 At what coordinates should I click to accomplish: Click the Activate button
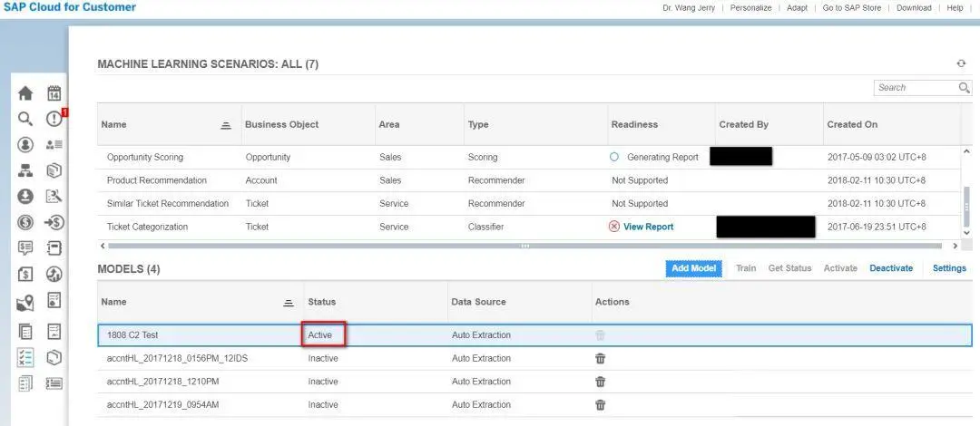pos(840,268)
